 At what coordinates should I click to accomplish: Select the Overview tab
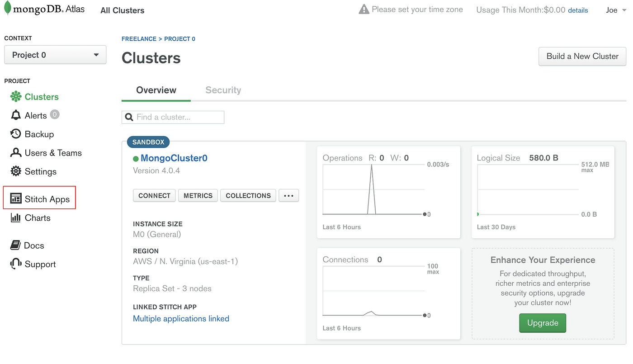pos(156,90)
